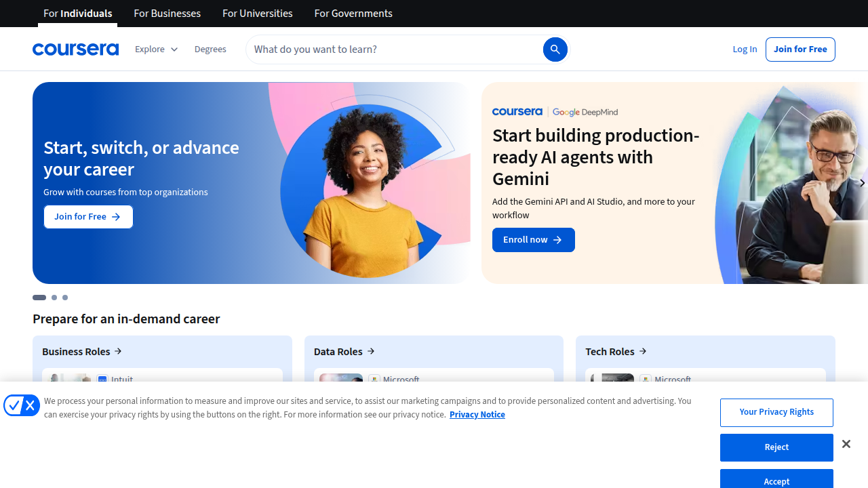868x488 pixels.
Task: Switch to the For Governments tab
Action: (353, 14)
